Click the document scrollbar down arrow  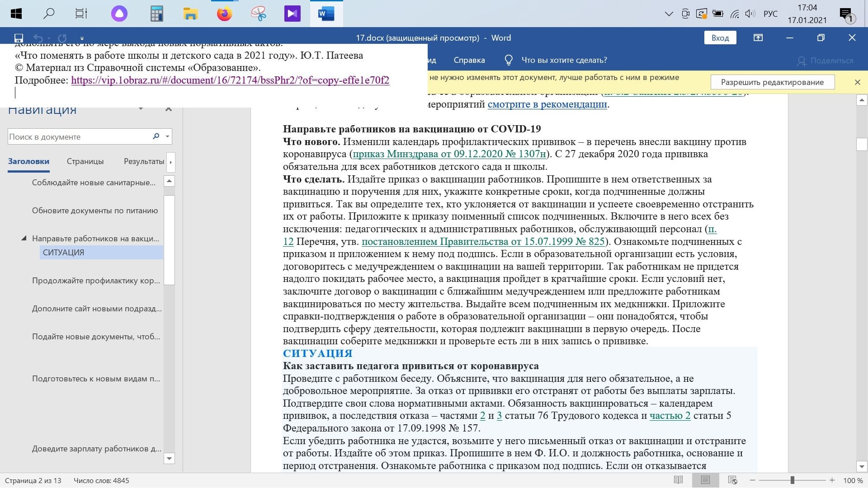point(862,467)
